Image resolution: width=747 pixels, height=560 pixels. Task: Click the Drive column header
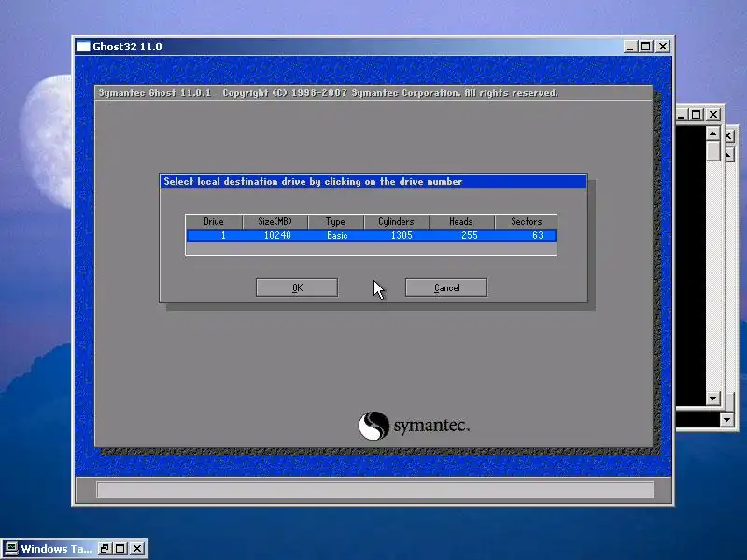pyautogui.click(x=214, y=221)
